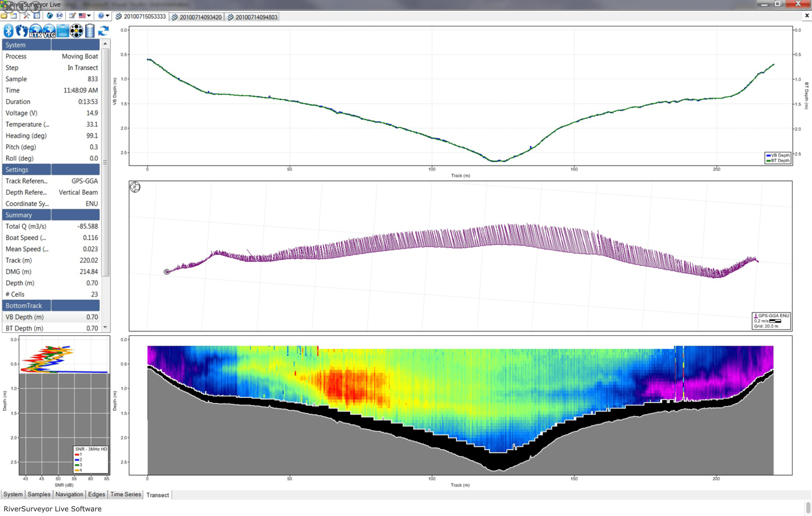Switch to the Time Series tab
This screenshot has height=516, width=812.
click(126, 494)
